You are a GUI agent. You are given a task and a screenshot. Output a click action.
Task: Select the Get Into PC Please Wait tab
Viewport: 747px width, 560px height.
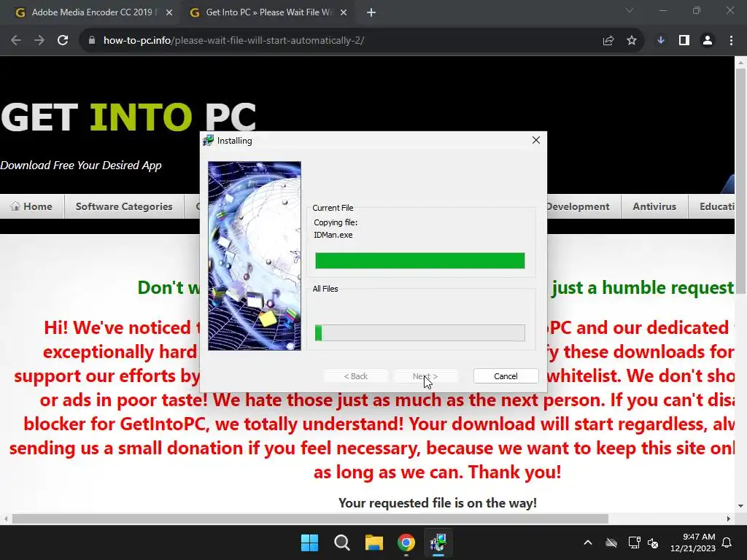pyautogui.click(x=269, y=12)
